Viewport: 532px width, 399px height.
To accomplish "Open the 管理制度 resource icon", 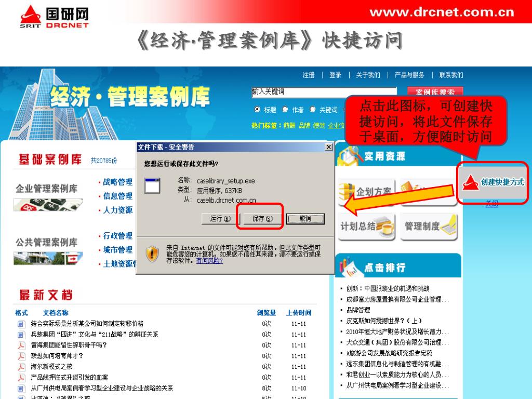I will point(429,227).
